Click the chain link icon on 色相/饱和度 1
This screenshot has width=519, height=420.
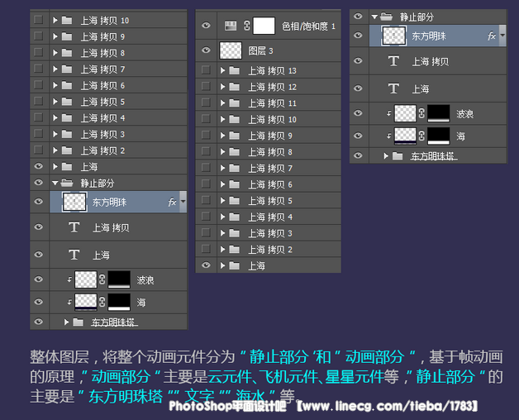click(246, 26)
